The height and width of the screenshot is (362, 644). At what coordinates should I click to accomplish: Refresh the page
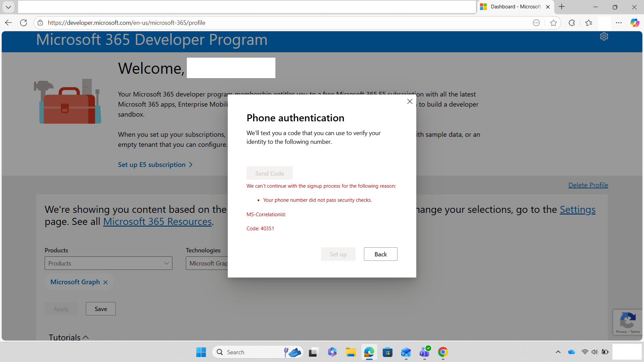pos(23,23)
